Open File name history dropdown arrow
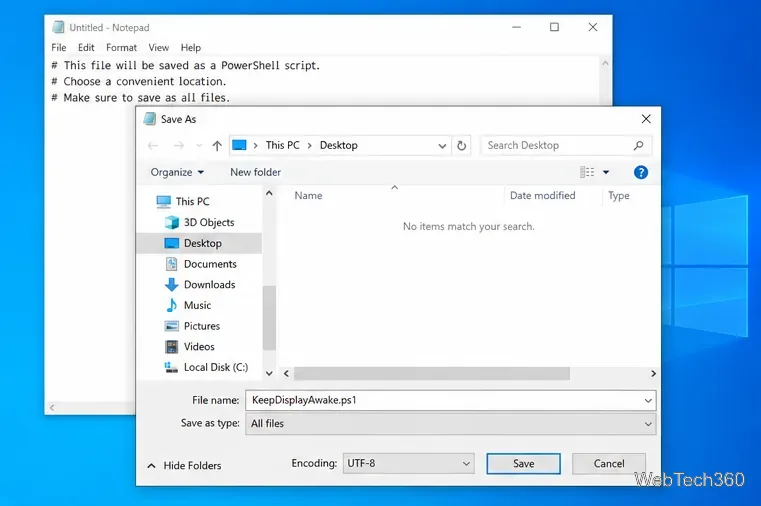This screenshot has height=506, width=761. [648, 401]
